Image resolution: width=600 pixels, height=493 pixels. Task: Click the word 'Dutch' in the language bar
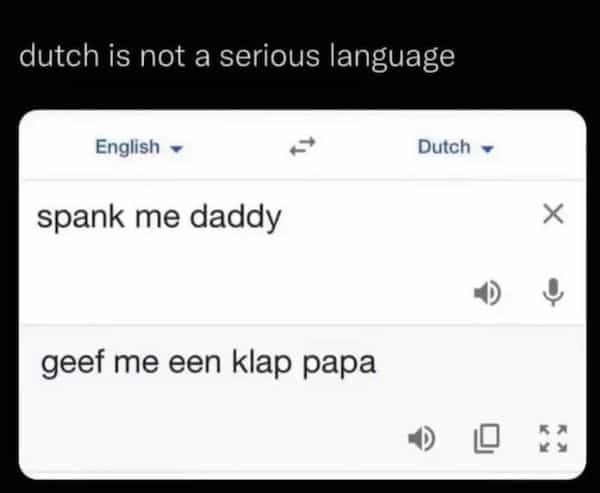tap(444, 147)
